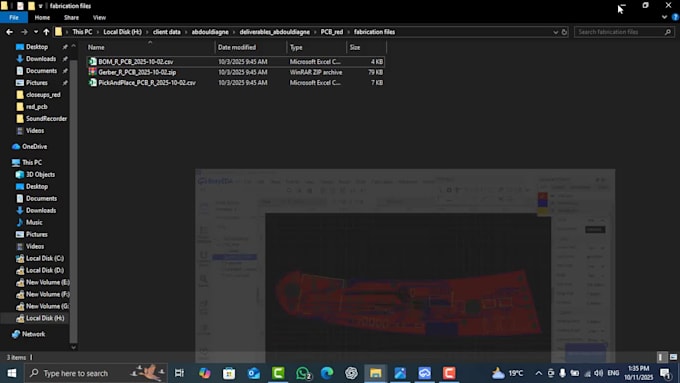680x383 pixels.
Task: Expand chevron after This PC in breadcrumb
Action: click(x=98, y=32)
